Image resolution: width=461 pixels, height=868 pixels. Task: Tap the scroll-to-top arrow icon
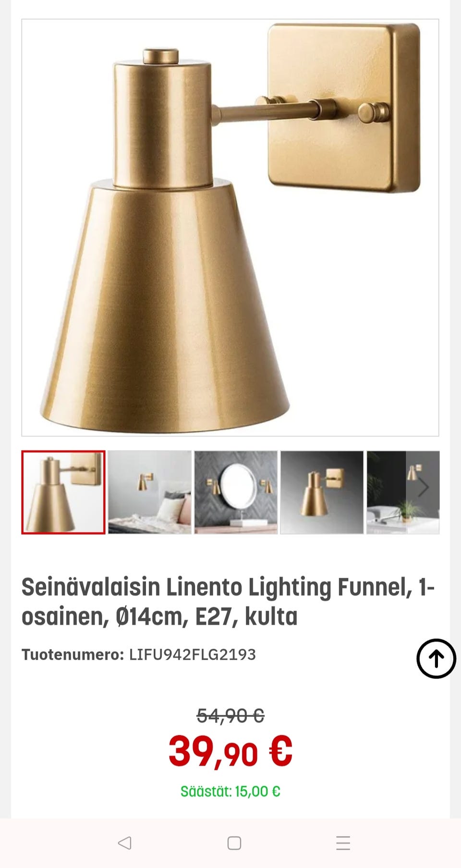pyautogui.click(x=436, y=659)
